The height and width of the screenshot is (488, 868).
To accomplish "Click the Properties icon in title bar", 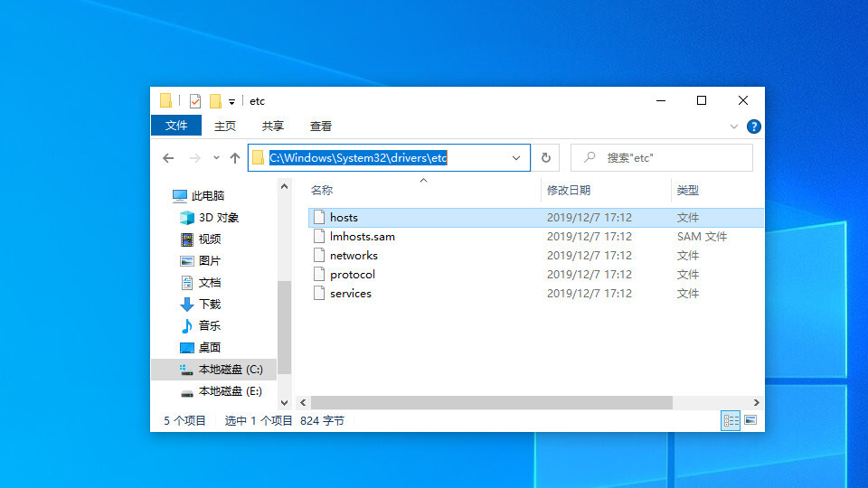I will [194, 101].
